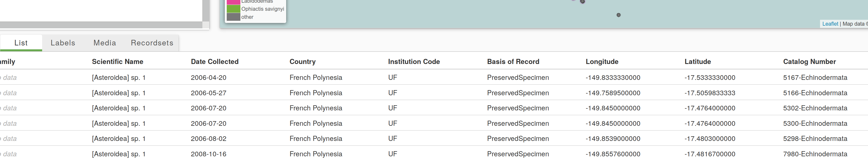Switch to the Labels tab
868x159 pixels.
click(63, 43)
